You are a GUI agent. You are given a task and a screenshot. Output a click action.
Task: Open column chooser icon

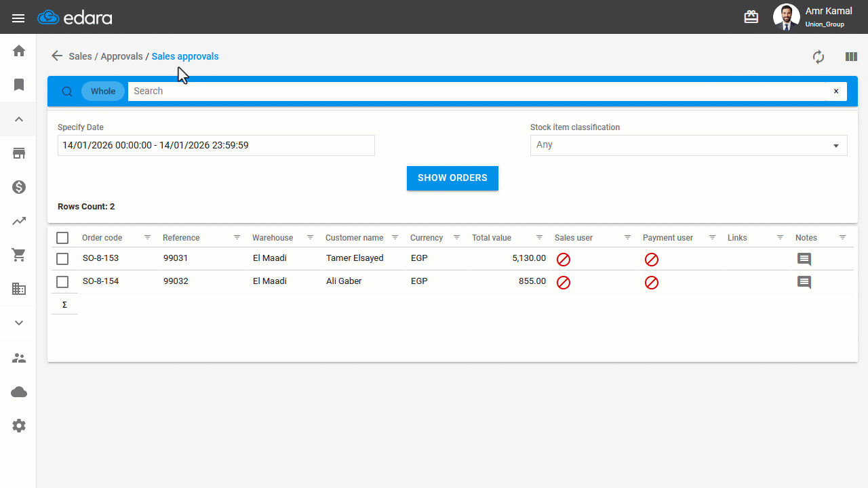pos(851,57)
